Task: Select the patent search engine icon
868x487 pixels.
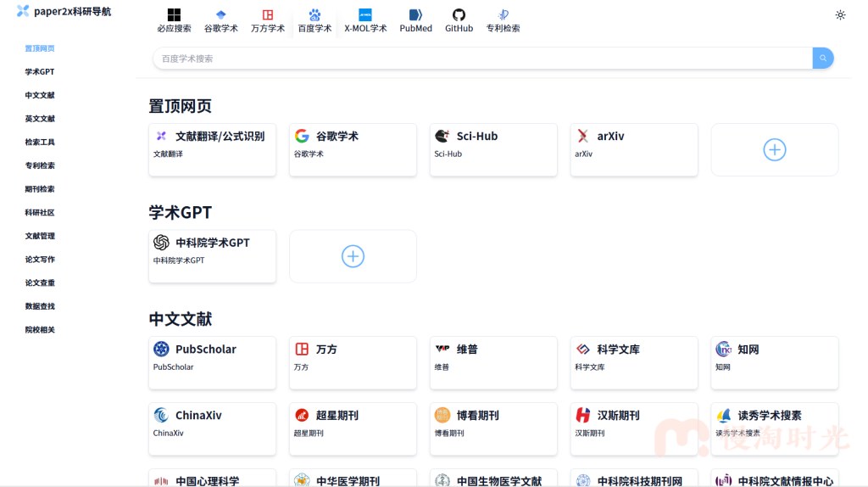Action: point(504,15)
